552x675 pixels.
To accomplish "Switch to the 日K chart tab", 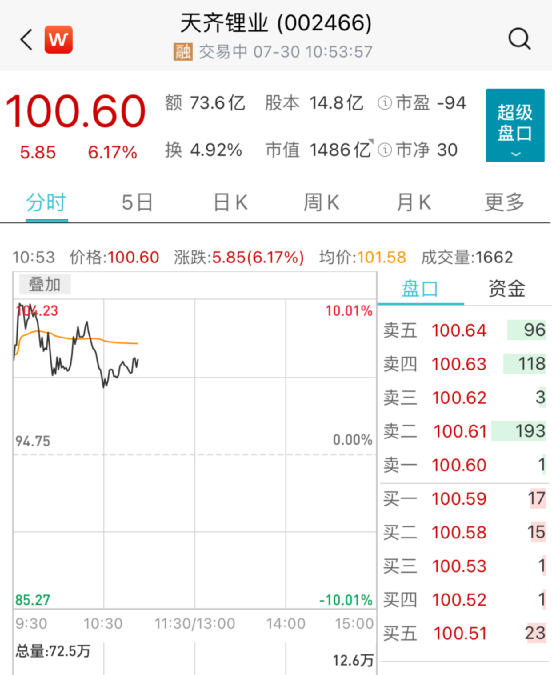I will (x=230, y=202).
